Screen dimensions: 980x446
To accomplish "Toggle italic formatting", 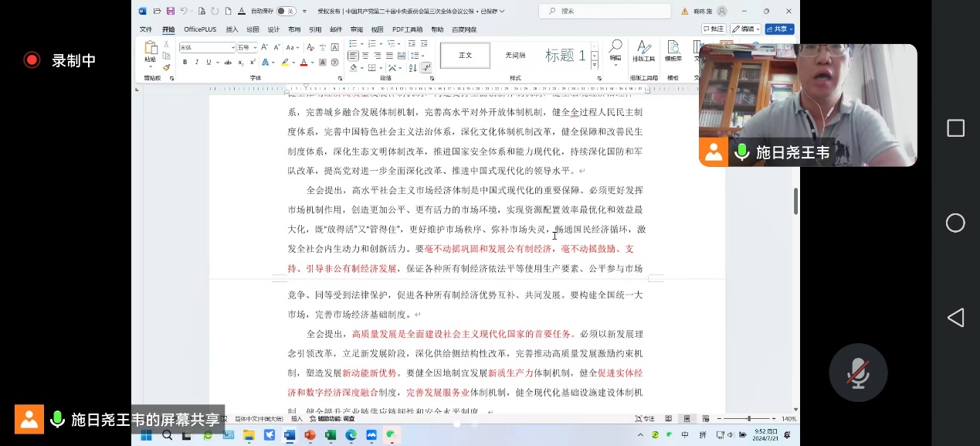I will coord(197,62).
